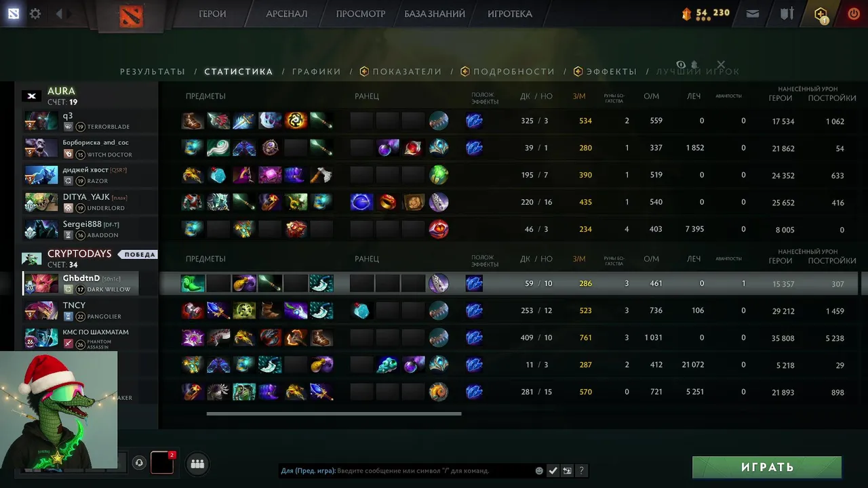868x488 pixels.
Task: Click the green Играть button
Action: click(767, 467)
